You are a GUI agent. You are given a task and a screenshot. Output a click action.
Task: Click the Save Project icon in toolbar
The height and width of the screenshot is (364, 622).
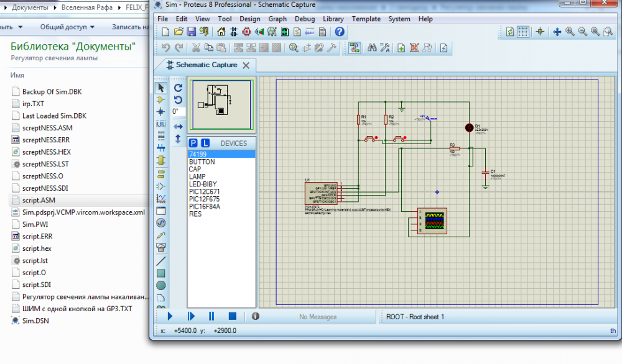point(191,32)
